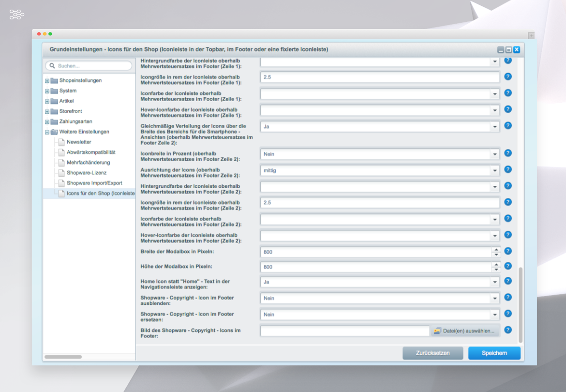Show help for Hover-Iconfarbe Zeile 1
The image size is (566, 392).
point(508,109)
